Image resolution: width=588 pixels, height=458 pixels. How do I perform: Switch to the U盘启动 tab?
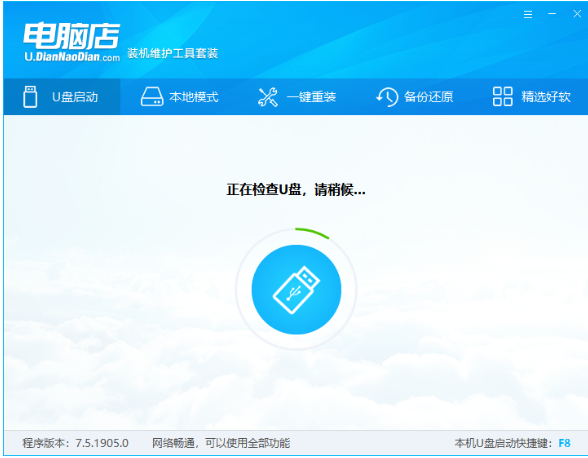click(62, 97)
